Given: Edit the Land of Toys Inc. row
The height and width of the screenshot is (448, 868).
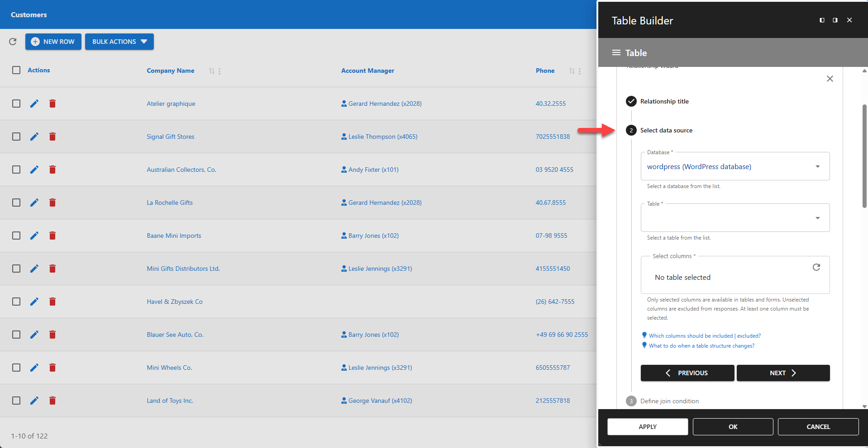Looking at the screenshot, I should tap(34, 401).
